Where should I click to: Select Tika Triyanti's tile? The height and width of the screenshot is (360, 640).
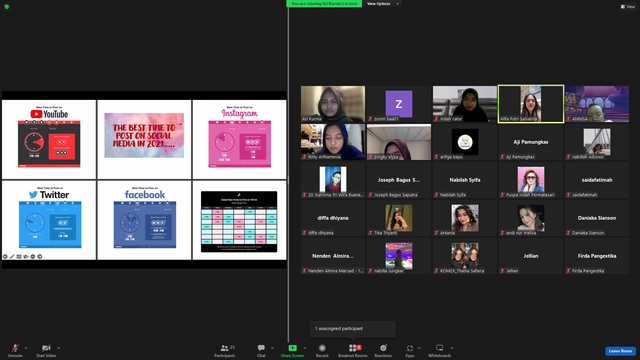pyautogui.click(x=399, y=218)
